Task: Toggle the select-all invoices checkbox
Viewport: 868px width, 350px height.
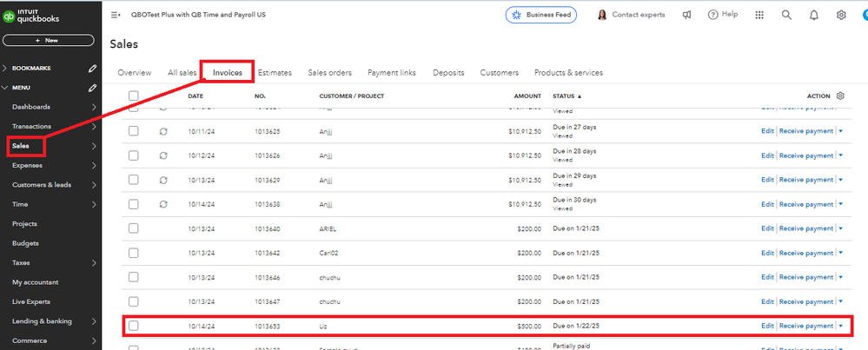Action: tap(134, 96)
